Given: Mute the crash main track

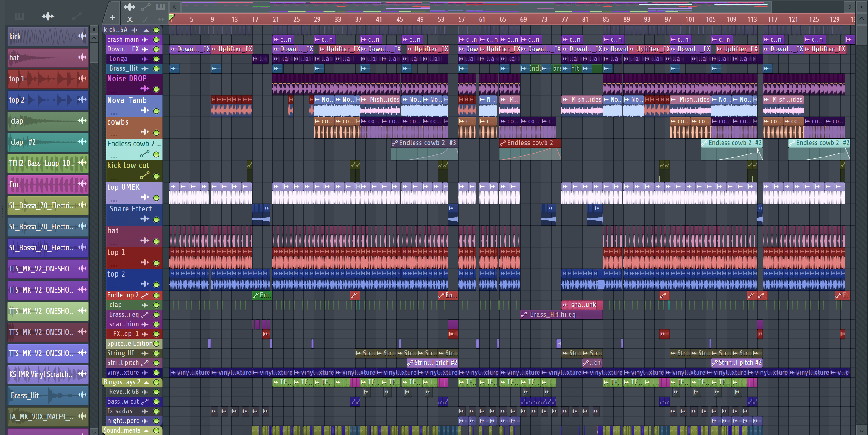Looking at the screenshot, I should pos(156,40).
